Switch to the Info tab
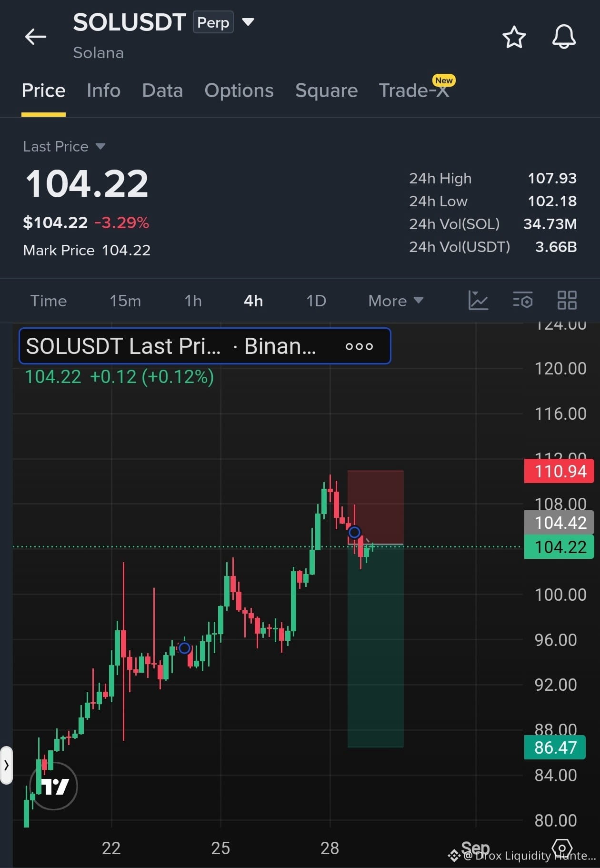Screen dimensions: 600x868 103,91
